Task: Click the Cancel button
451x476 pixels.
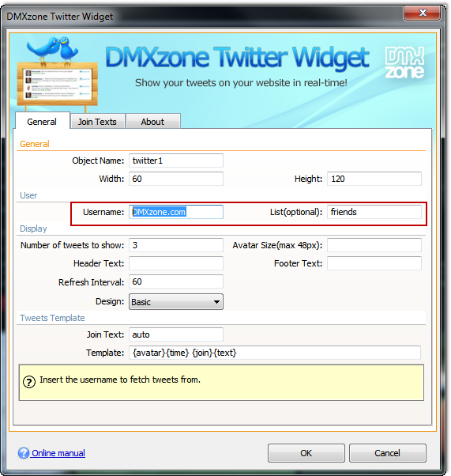Action: click(x=387, y=453)
